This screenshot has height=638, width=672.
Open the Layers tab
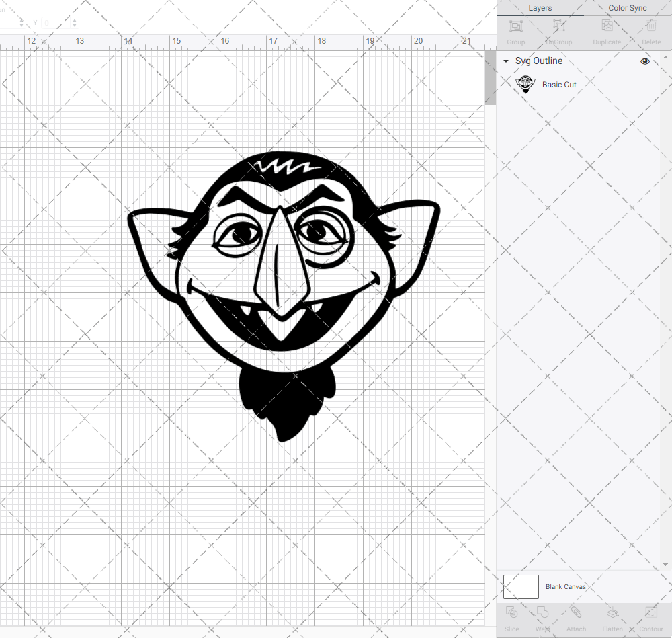pyautogui.click(x=540, y=8)
